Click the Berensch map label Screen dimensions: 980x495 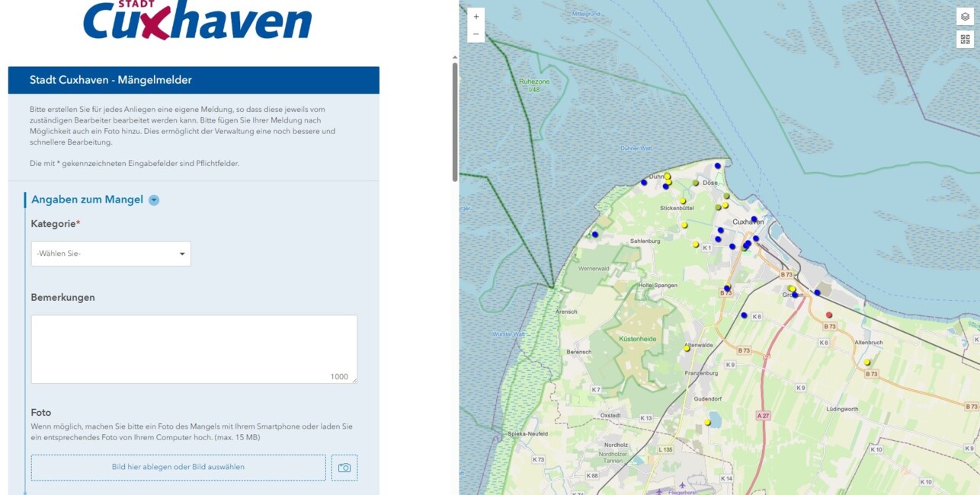(579, 352)
